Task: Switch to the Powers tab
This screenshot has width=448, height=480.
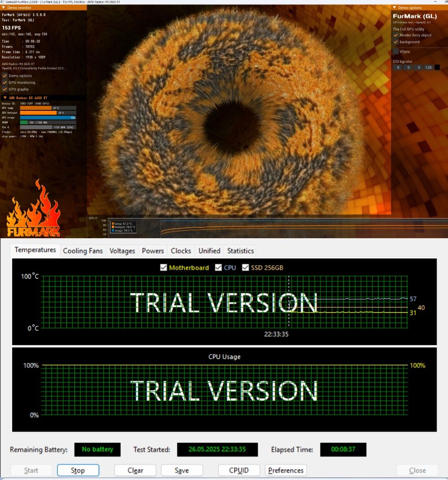Action: [153, 251]
